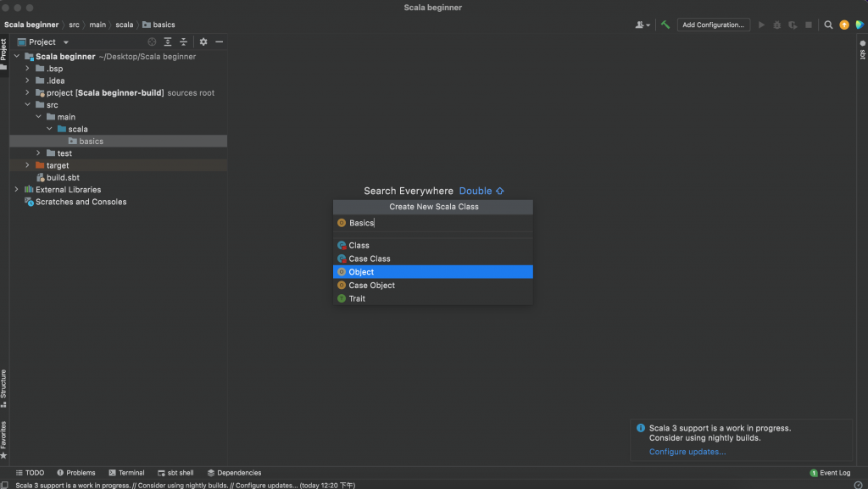
Task: Open the Problems tool window
Action: 75,472
